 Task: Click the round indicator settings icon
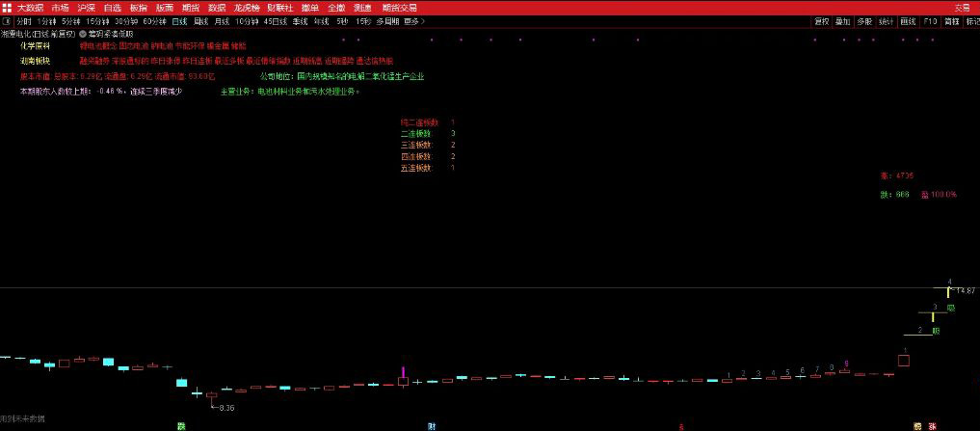coord(83,33)
